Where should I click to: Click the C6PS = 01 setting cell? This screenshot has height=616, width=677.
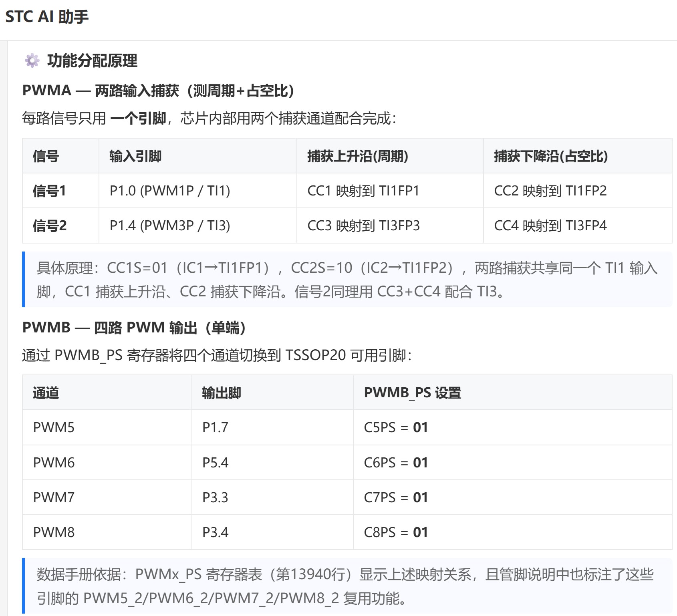click(x=513, y=463)
